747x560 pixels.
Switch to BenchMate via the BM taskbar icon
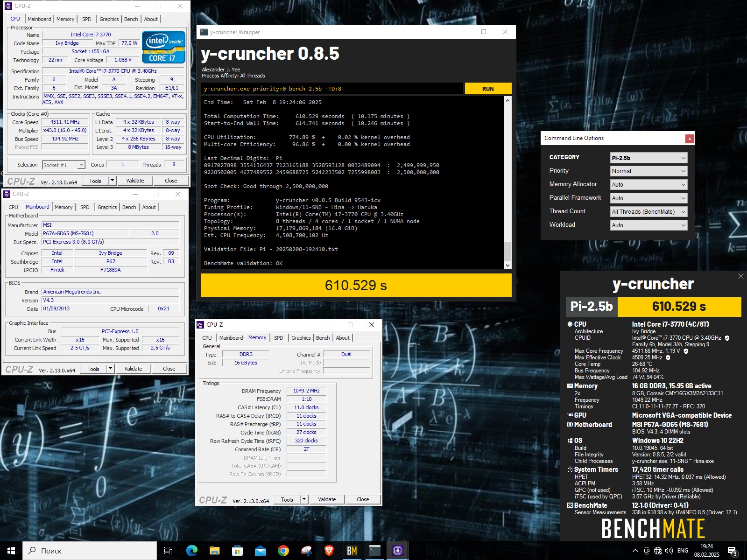352,551
